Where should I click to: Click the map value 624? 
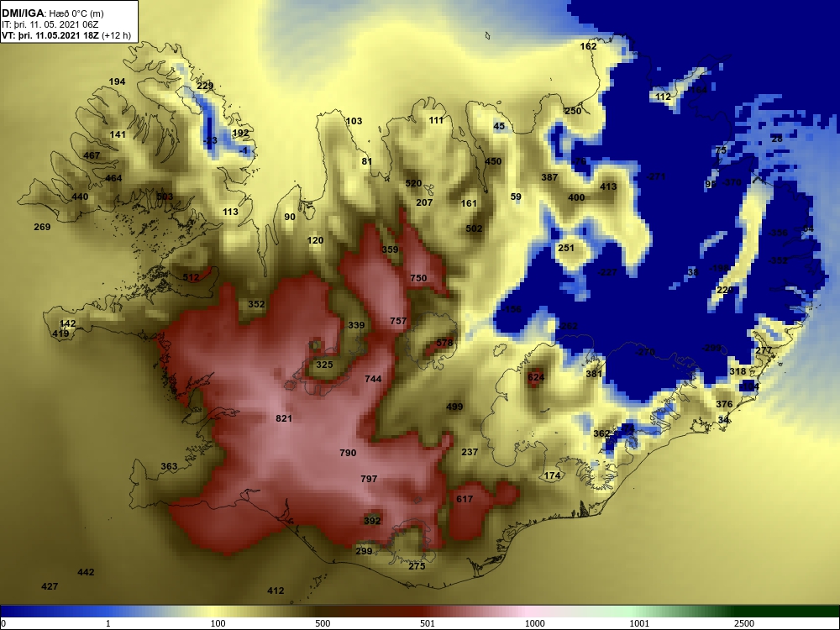[536, 377]
